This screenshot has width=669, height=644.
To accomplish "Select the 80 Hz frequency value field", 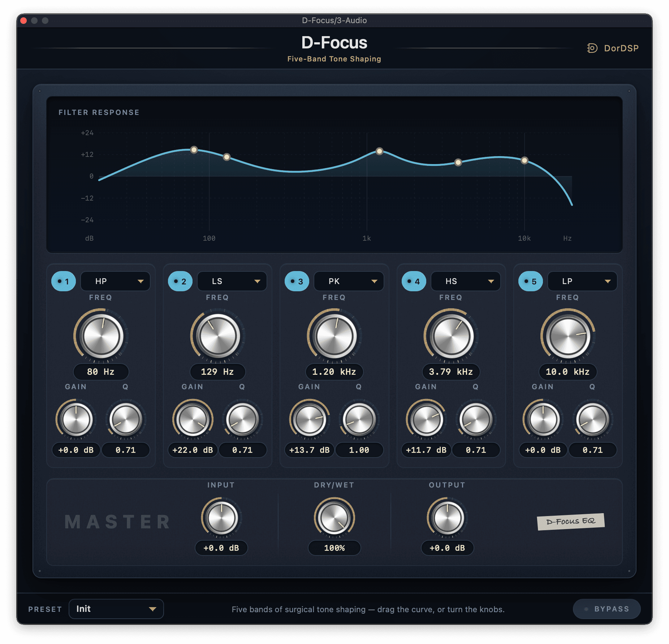I will point(101,372).
